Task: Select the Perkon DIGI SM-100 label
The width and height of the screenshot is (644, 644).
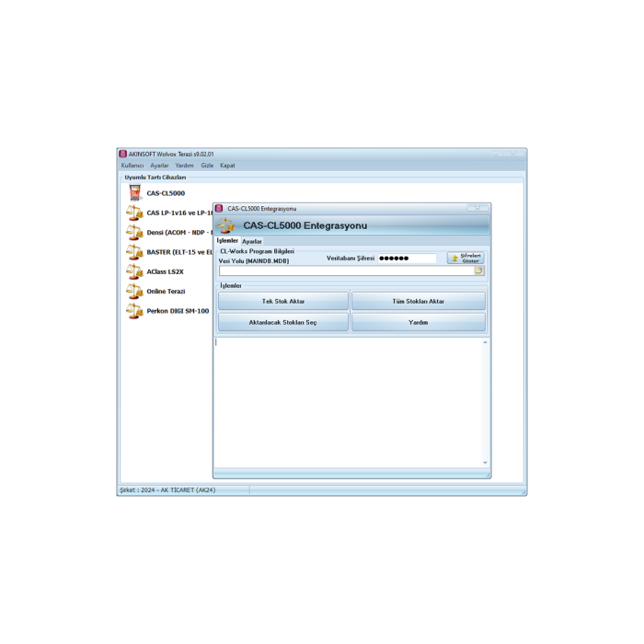Action: (178, 311)
